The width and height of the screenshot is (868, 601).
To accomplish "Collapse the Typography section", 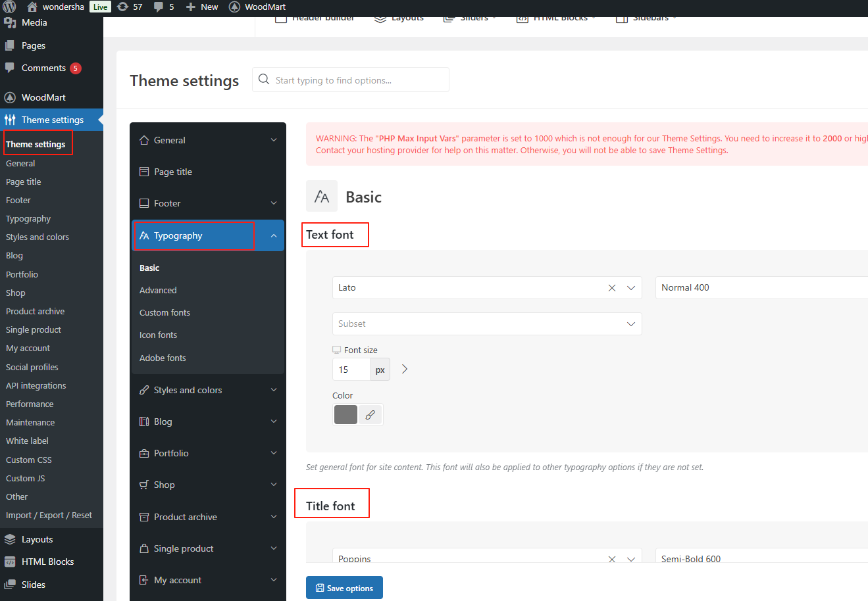I will (274, 236).
